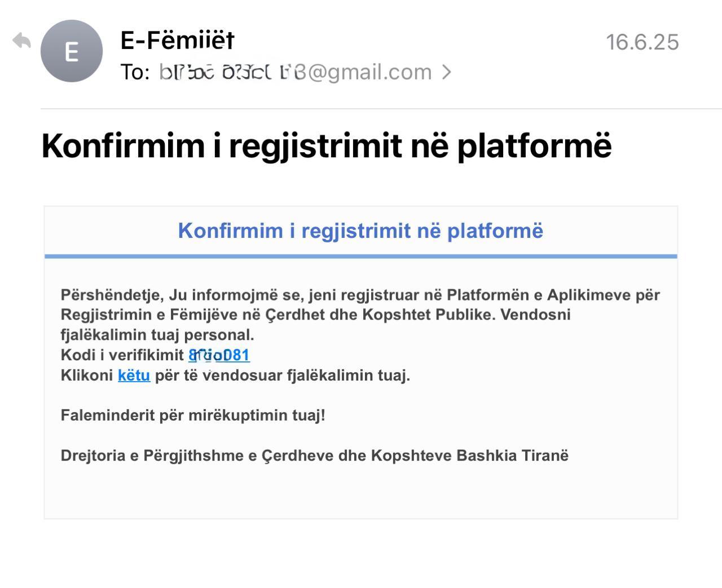Image resolution: width=722 pixels, height=588 pixels.
Task: Click the blue "Konfirmim i regjistrimit" header
Action: click(360, 231)
